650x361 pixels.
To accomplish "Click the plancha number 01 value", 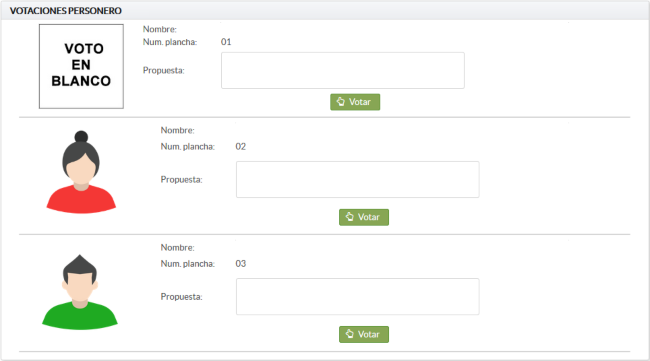I will [226, 42].
